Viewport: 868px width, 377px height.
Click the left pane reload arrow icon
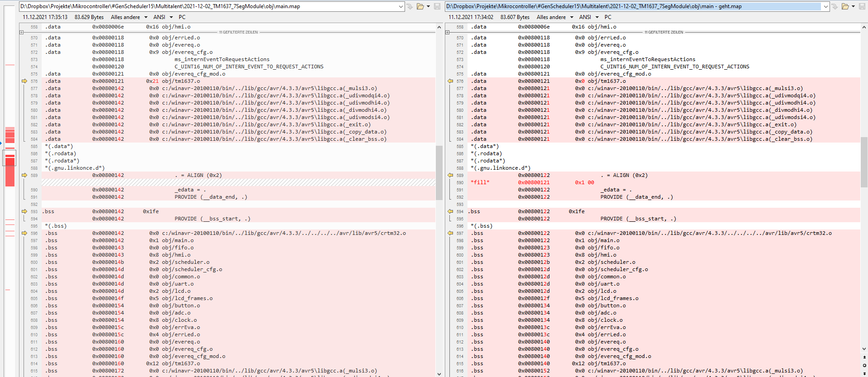[410, 6]
